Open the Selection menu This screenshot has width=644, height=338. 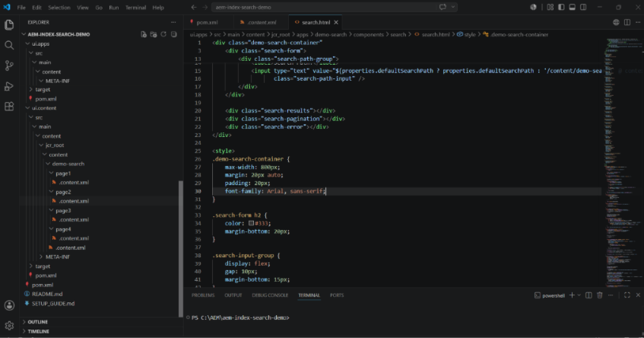(59, 8)
